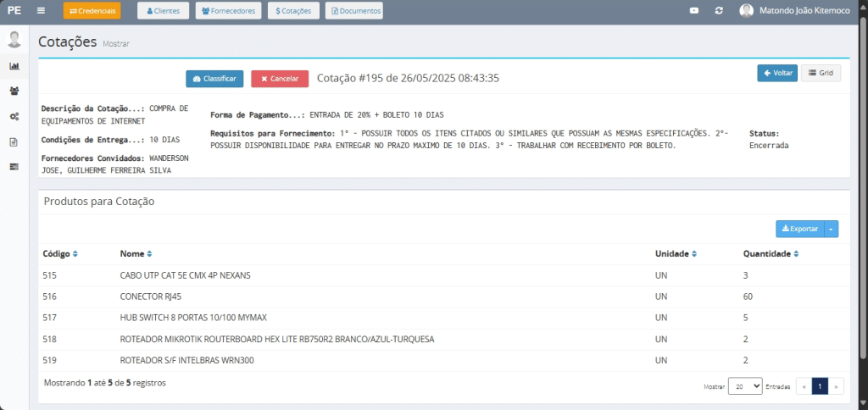This screenshot has width=868, height=410.
Task: Open Clientes menu
Action: pos(164,10)
